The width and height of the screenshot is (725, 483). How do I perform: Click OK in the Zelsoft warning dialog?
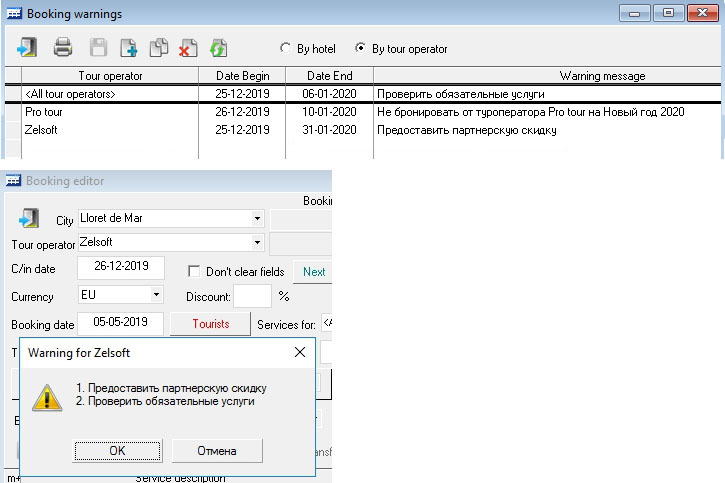coord(117,451)
